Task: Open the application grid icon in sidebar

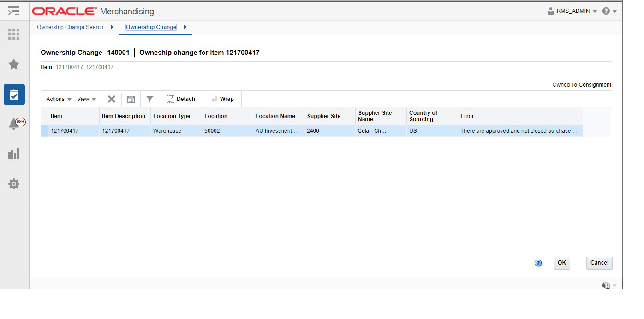Action: (14, 34)
